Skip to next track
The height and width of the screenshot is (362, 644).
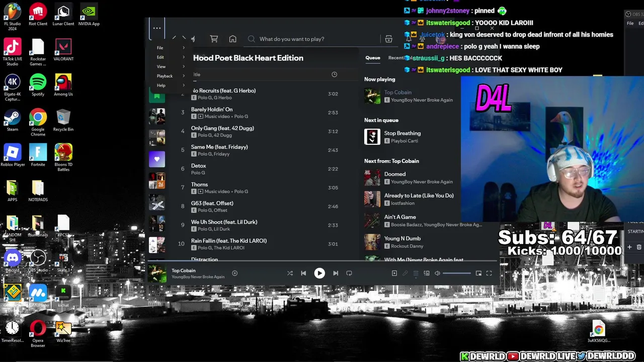point(336,273)
